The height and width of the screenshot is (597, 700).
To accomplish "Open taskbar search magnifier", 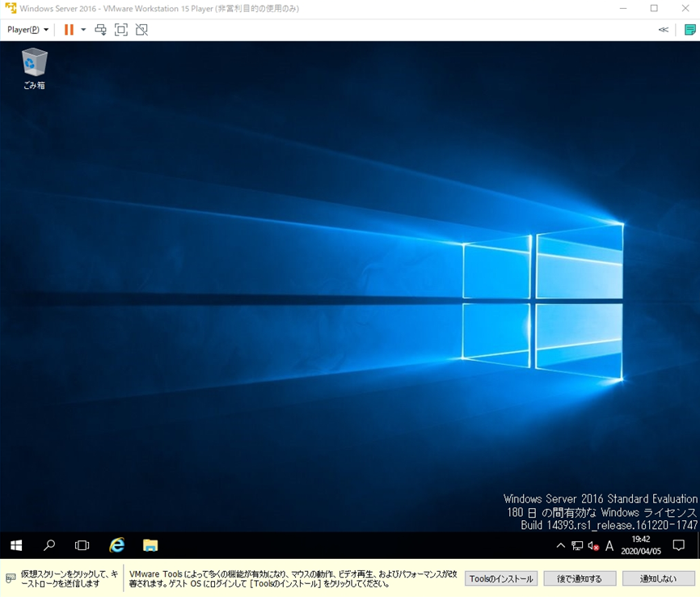I will (49, 545).
